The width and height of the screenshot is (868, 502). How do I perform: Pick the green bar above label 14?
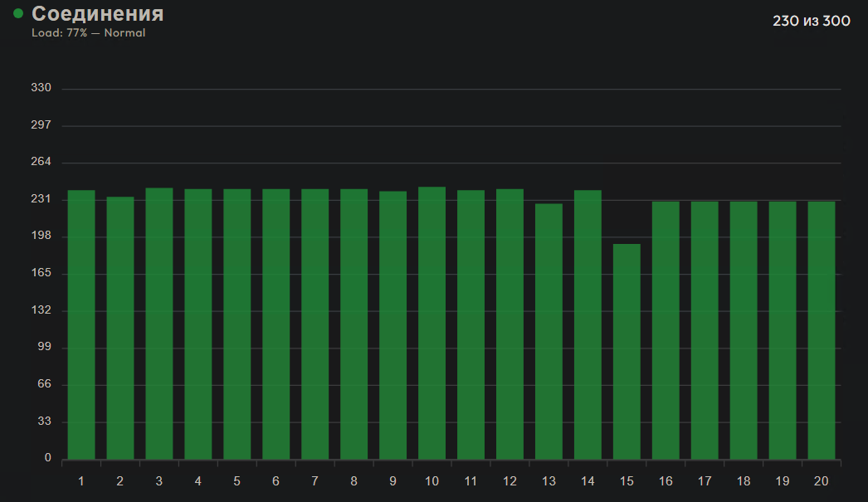pyautogui.click(x=588, y=325)
